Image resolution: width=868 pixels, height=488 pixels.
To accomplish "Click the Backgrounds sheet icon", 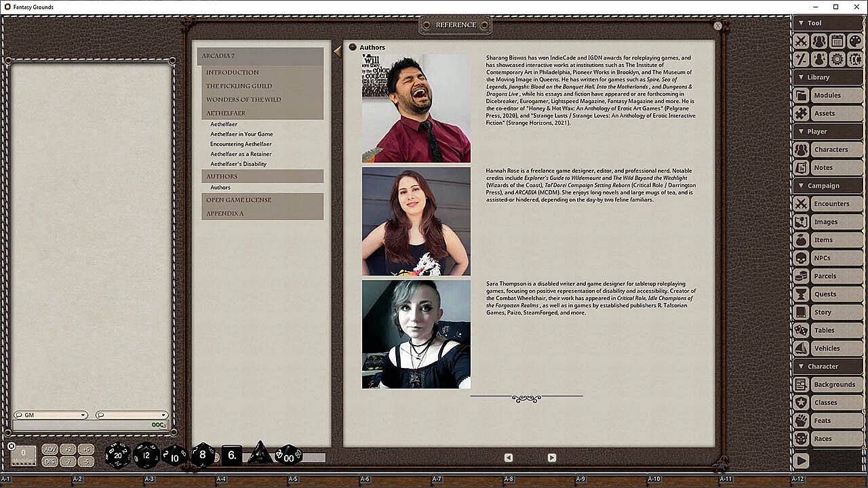I will (x=801, y=384).
